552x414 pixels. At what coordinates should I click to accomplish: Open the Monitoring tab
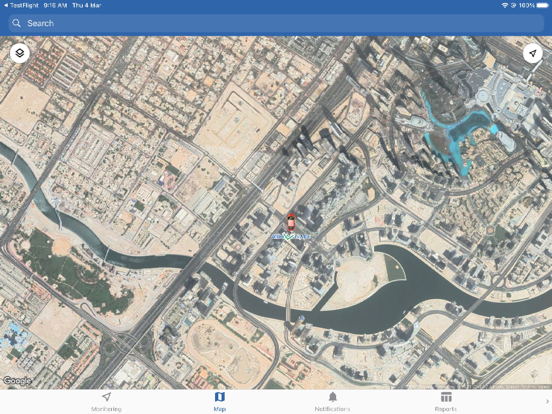pos(106,402)
